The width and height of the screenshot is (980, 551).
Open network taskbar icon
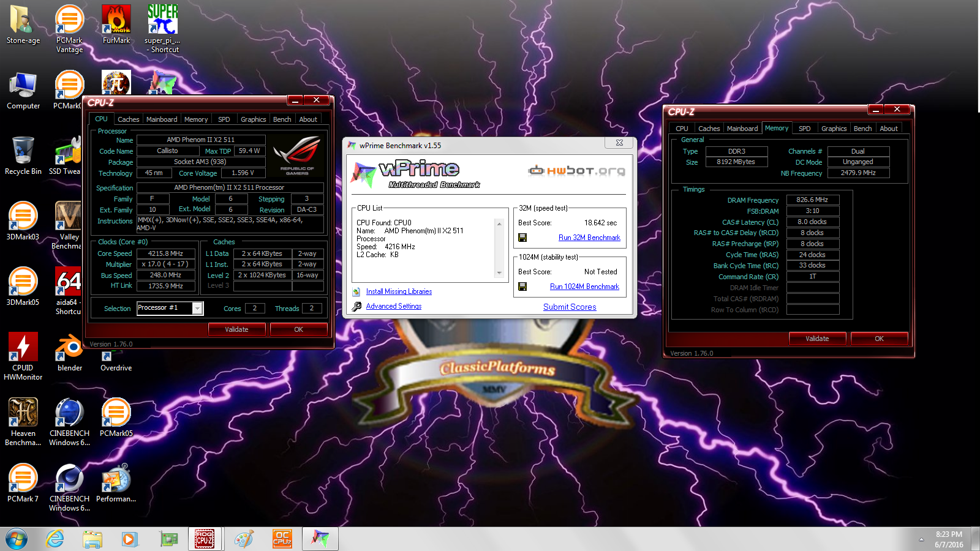168,539
